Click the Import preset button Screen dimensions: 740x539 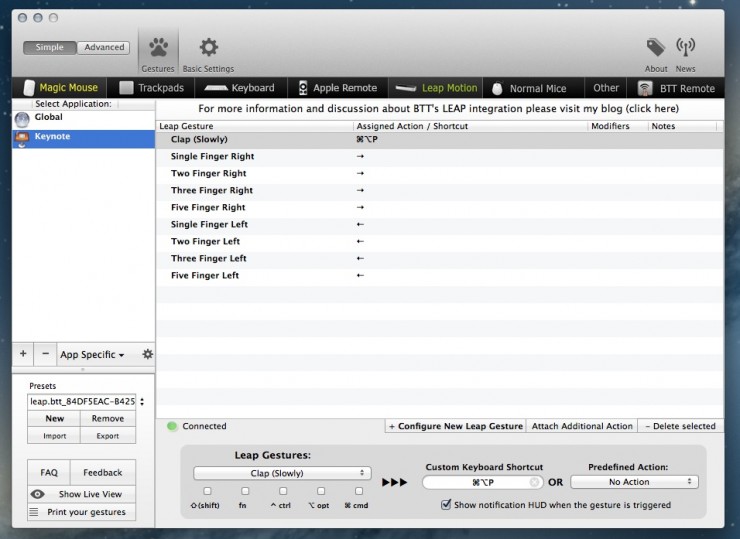[x=55, y=436]
